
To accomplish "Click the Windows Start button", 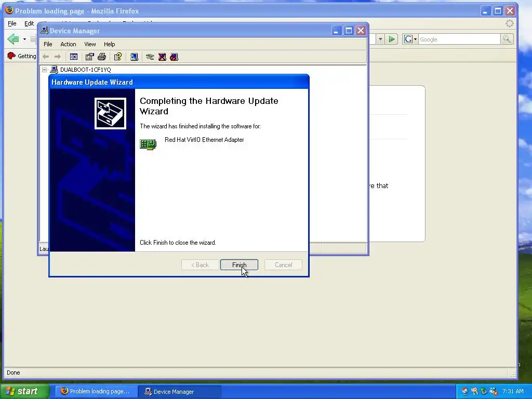I will coord(24,391).
